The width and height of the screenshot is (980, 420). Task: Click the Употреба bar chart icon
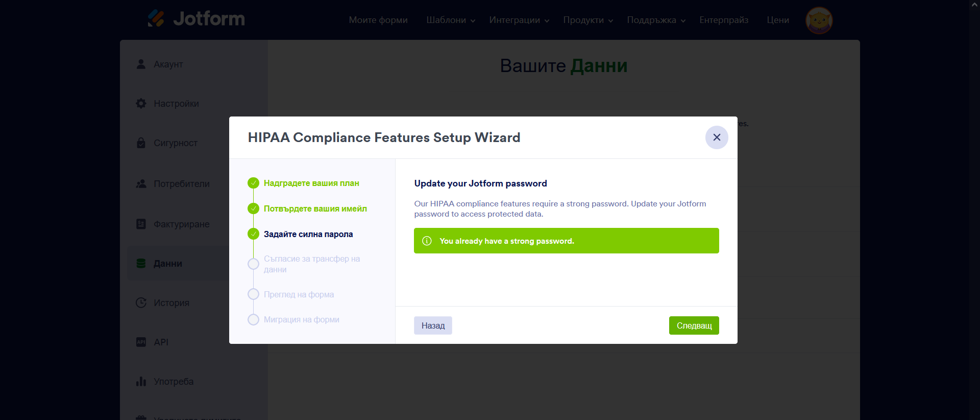(x=141, y=381)
